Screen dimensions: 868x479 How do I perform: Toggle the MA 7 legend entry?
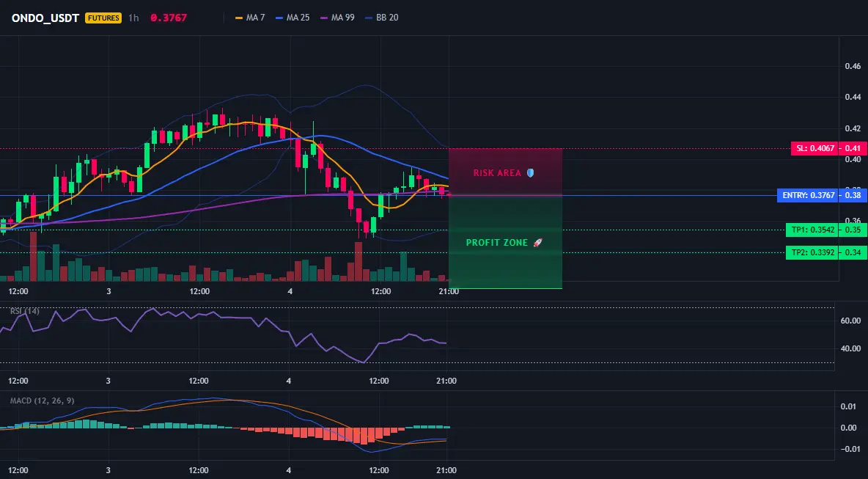250,18
